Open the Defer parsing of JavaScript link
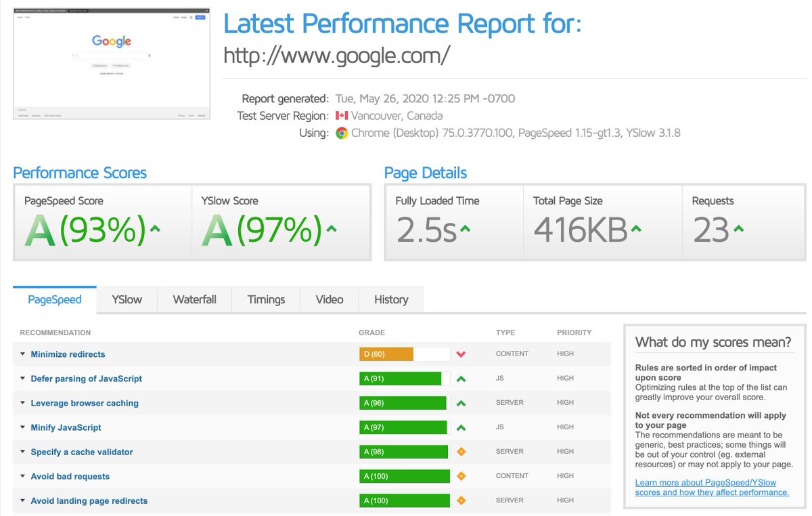Viewport: 812px width, 516px height. [87, 379]
